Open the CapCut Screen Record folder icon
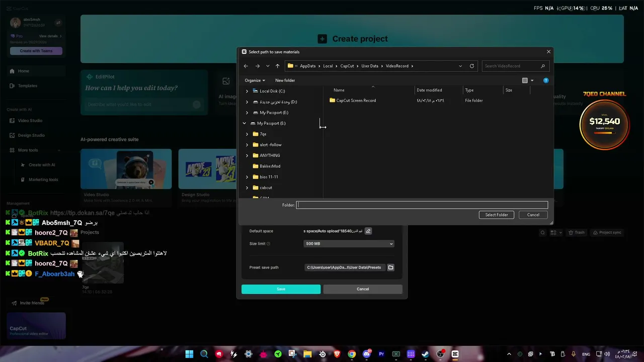The image size is (644, 362). click(332, 101)
